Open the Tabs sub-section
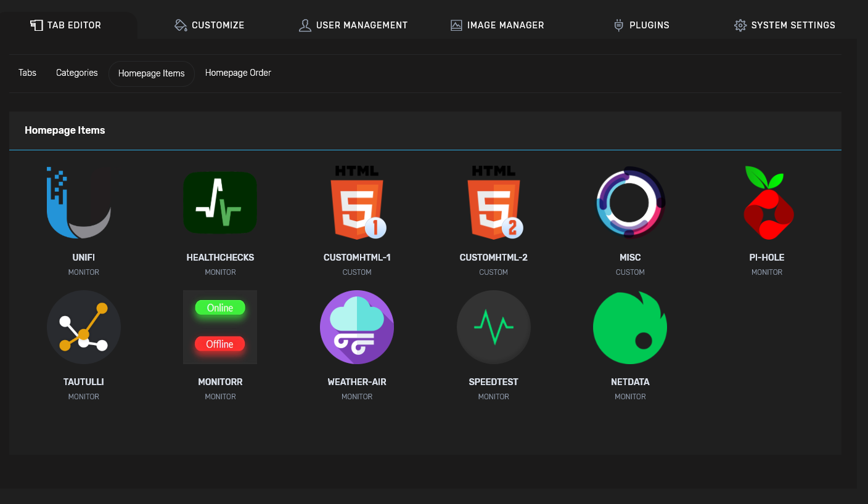 [27, 72]
